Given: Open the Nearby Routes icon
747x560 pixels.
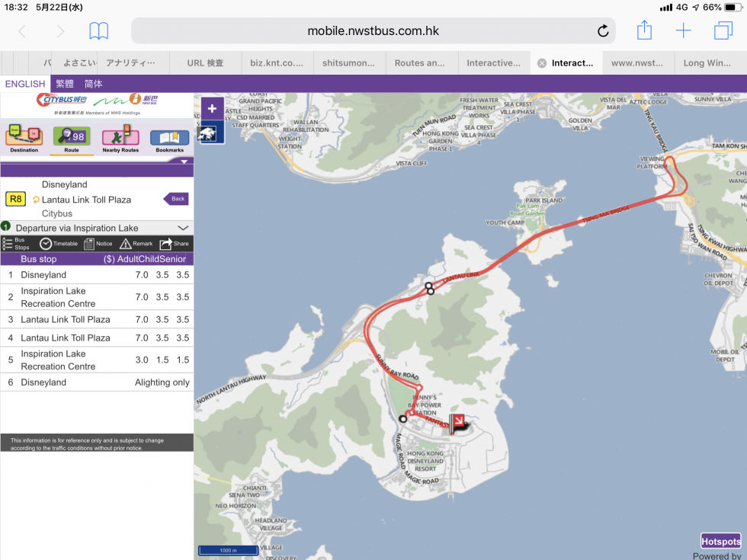Looking at the screenshot, I should click(120, 138).
